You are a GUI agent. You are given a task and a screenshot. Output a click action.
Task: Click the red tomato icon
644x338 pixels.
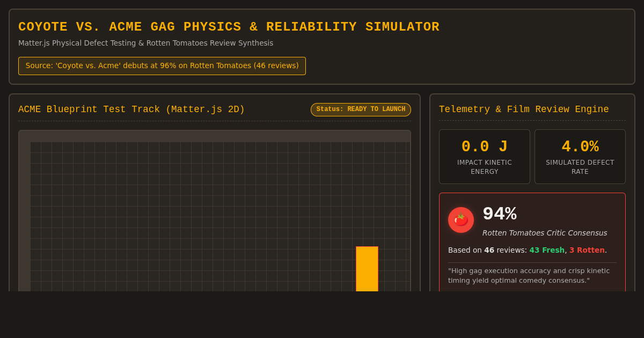(x=461, y=220)
